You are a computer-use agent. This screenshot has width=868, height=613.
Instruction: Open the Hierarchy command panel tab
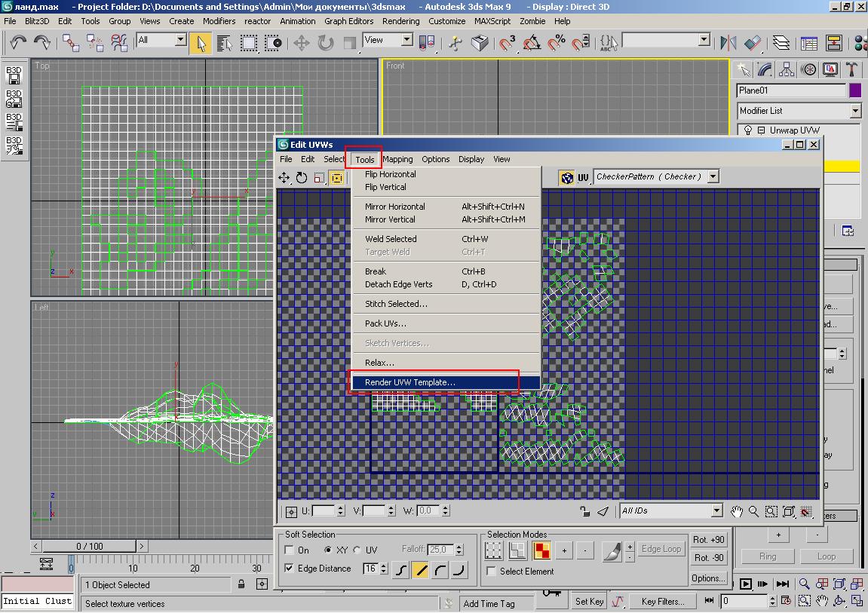(x=787, y=70)
